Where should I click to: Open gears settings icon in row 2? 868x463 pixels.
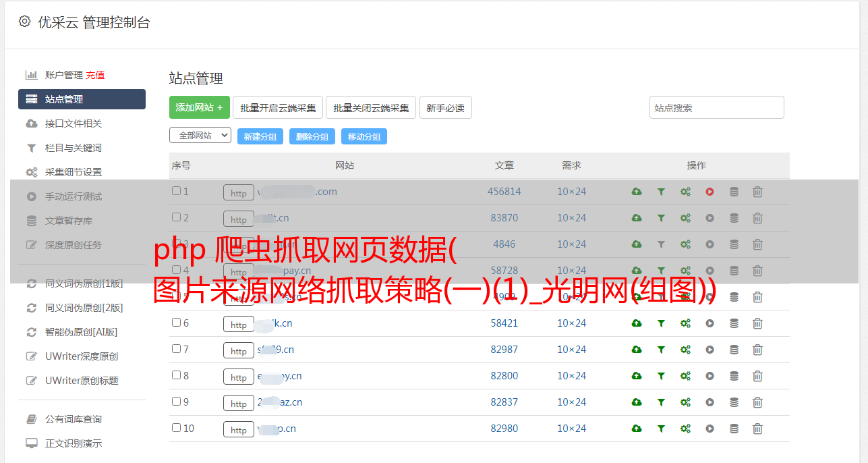pos(685,218)
